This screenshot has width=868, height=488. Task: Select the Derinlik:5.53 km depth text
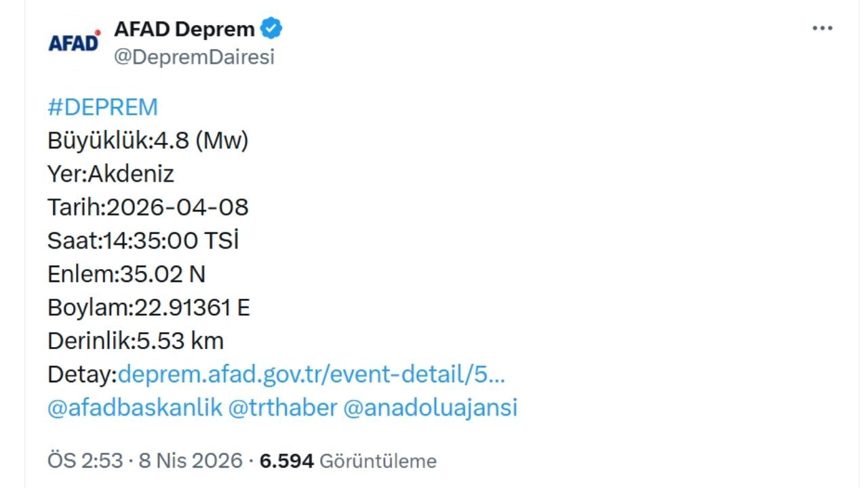coord(136,341)
